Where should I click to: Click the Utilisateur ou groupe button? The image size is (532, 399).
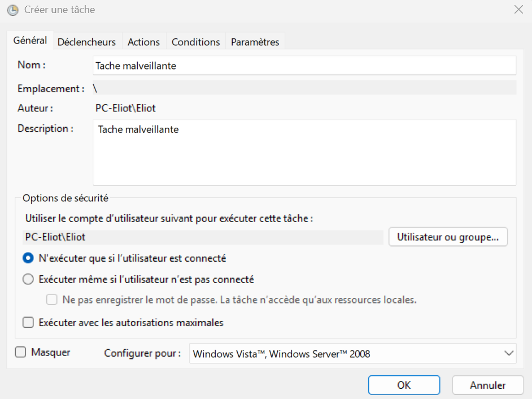point(448,237)
